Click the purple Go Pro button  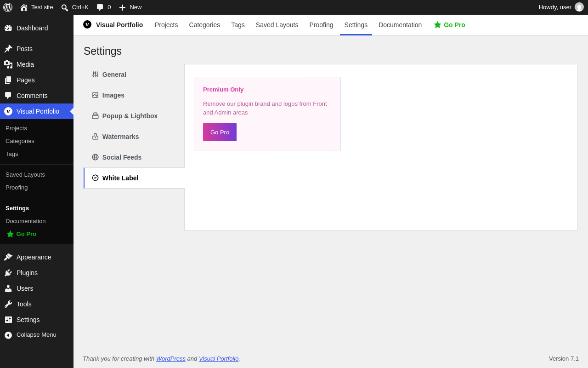[220, 132]
